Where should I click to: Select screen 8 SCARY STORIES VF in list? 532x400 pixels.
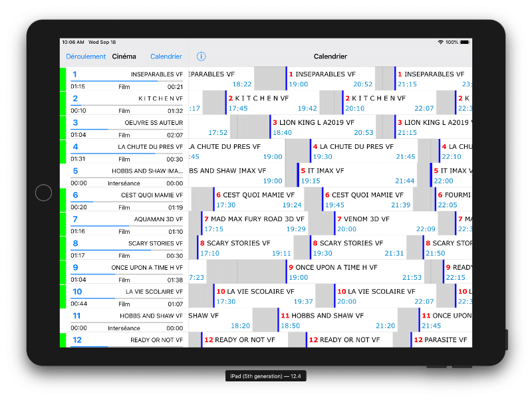click(124, 248)
